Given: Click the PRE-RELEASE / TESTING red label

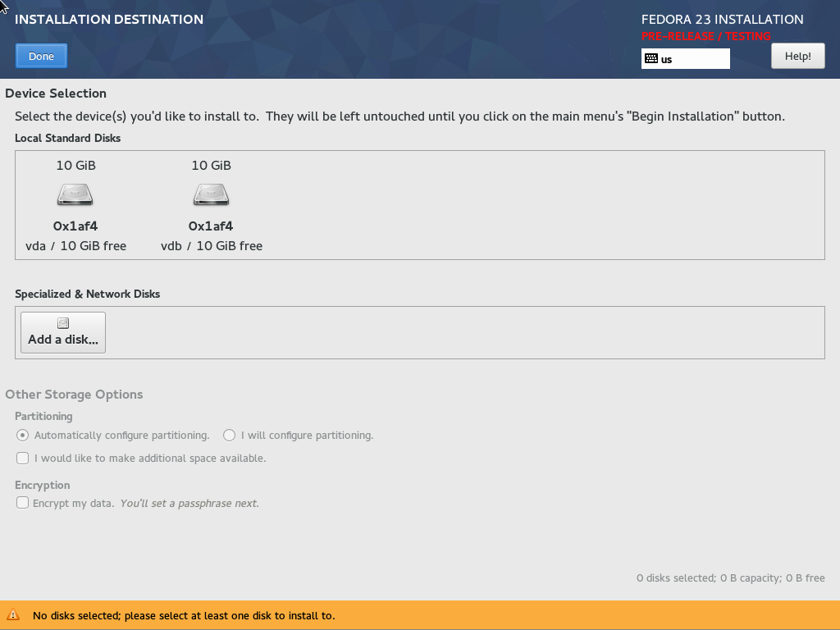Looking at the screenshot, I should (706, 36).
